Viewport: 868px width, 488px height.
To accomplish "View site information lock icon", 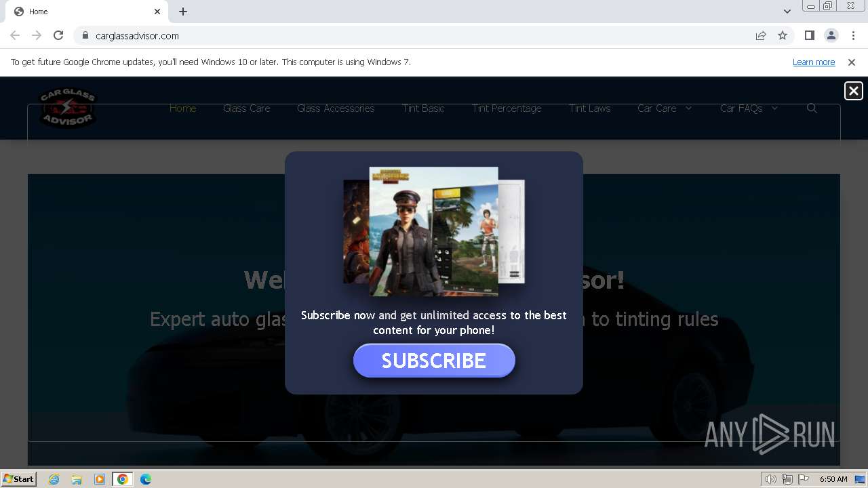I will [85, 35].
